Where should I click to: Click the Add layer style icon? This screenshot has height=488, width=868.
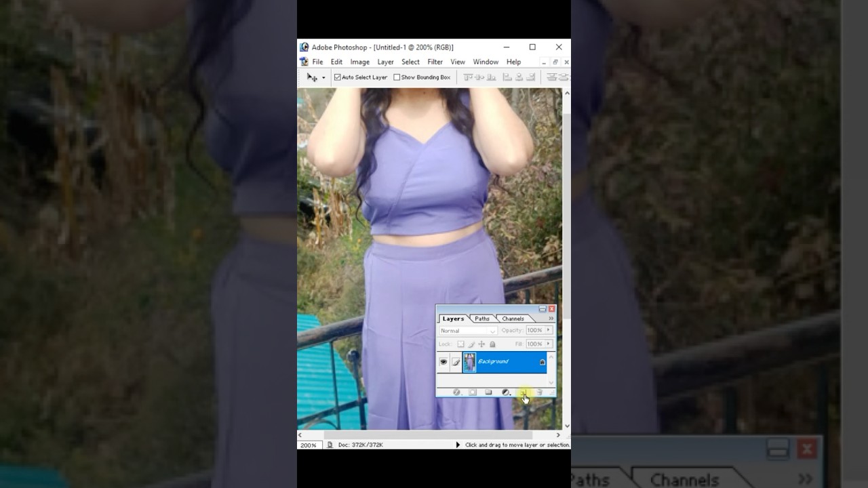click(456, 392)
